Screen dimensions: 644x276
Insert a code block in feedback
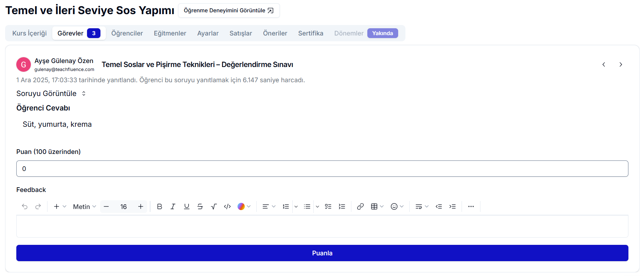[x=227, y=206]
